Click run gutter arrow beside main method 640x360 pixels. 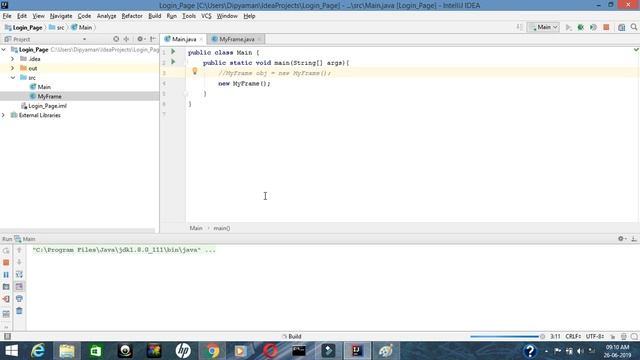click(173, 62)
